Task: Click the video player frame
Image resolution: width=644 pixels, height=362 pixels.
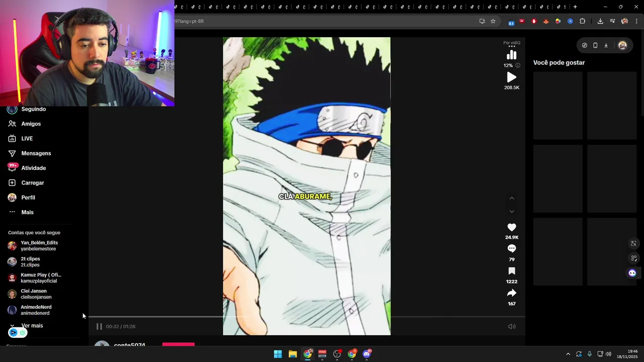Action: 306,186
